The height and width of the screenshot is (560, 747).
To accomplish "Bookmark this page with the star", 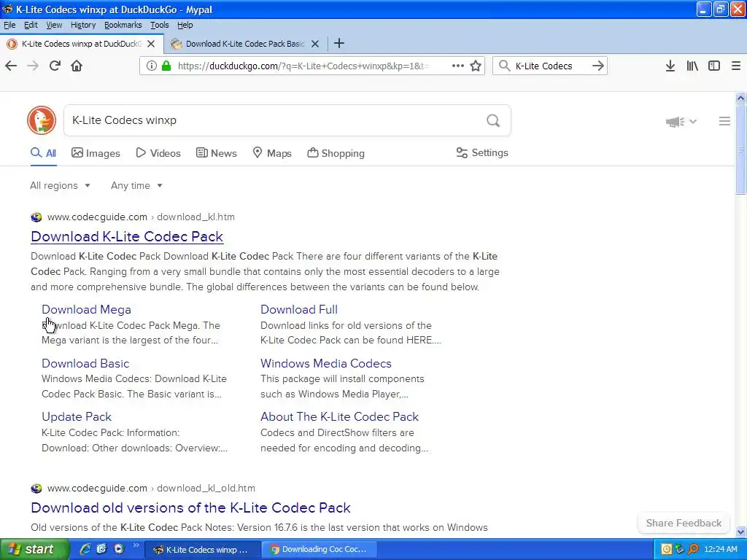I will click(476, 66).
